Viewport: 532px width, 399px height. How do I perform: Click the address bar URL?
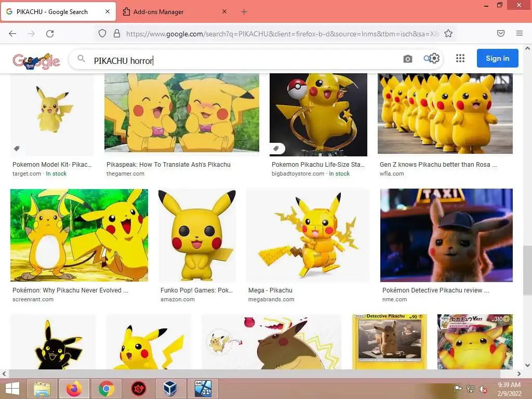tap(282, 34)
